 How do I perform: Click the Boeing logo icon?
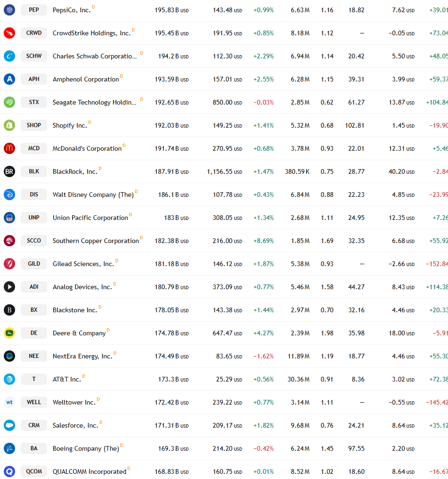(9, 448)
